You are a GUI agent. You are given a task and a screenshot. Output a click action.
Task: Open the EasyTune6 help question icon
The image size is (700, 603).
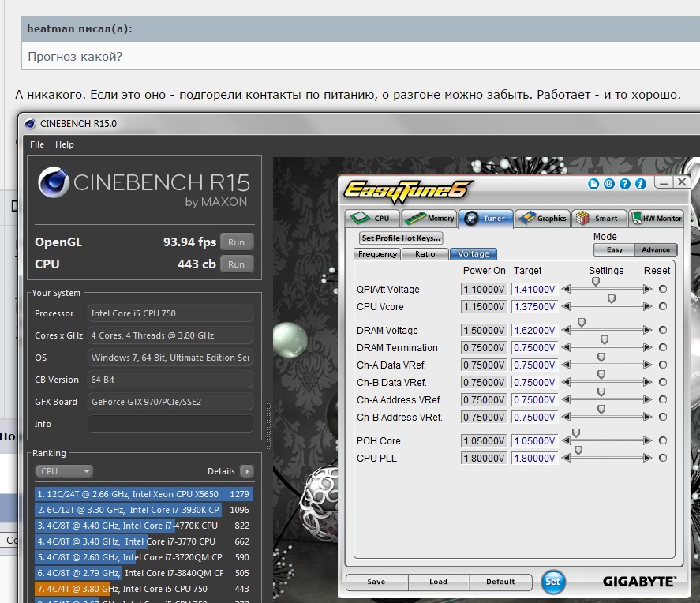[624, 183]
